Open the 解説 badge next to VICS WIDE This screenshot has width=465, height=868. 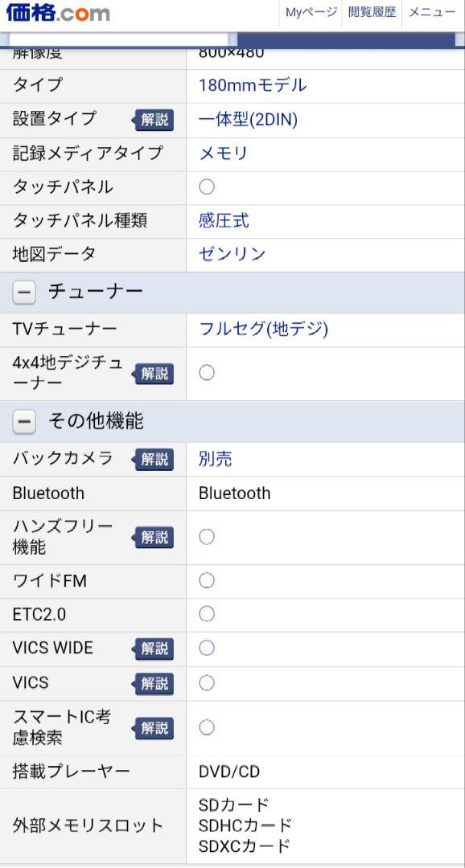(152, 649)
